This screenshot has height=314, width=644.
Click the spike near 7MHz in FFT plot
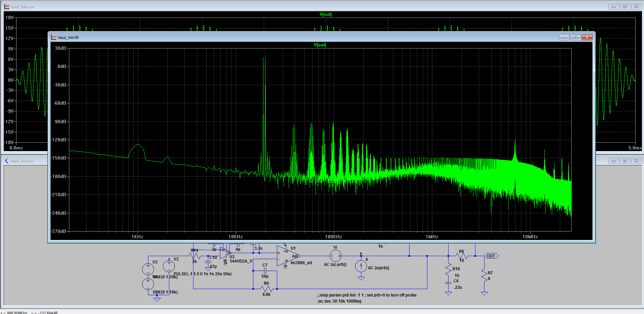pyautogui.click(x=515, y=151)
